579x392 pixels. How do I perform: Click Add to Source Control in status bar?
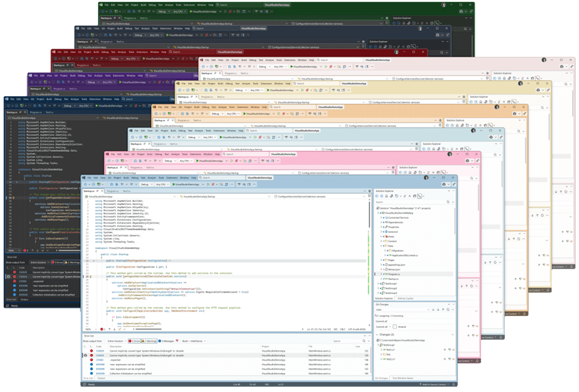433,385
